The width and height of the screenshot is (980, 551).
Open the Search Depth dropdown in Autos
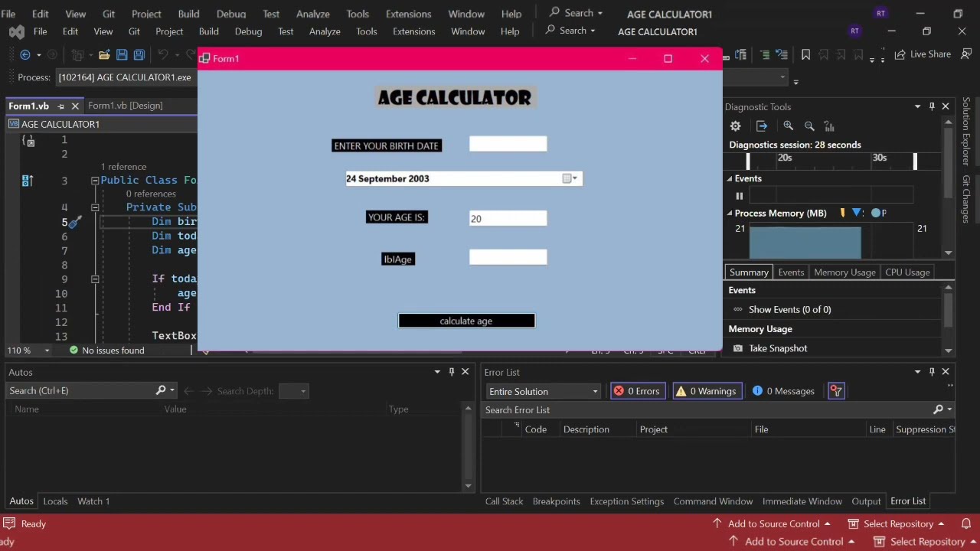[293, 391]
